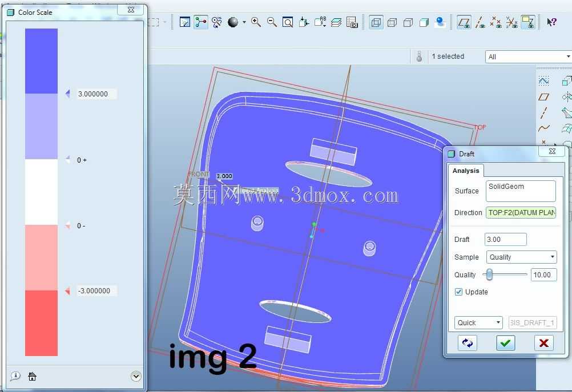Expand Color Scale options with down chevron
The image size is (572, 392).
(136, 376)
